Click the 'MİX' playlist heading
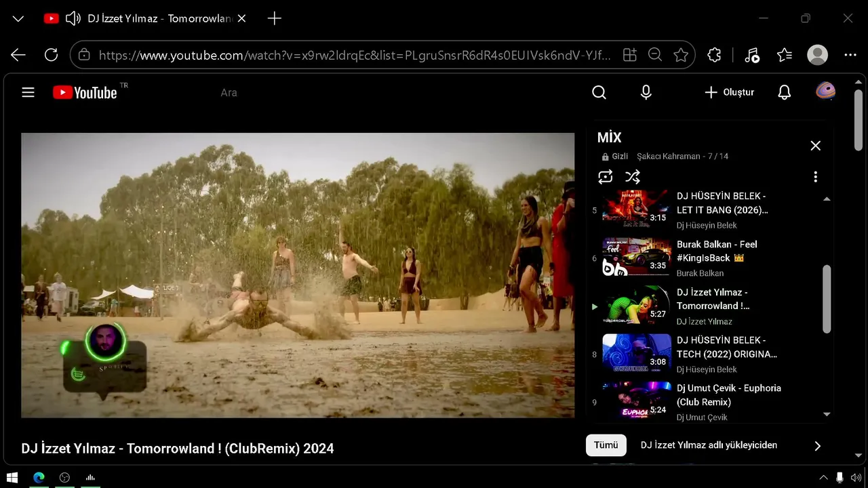Image resolution: width=868 pixels, height=488 pixels. point(609,138)
